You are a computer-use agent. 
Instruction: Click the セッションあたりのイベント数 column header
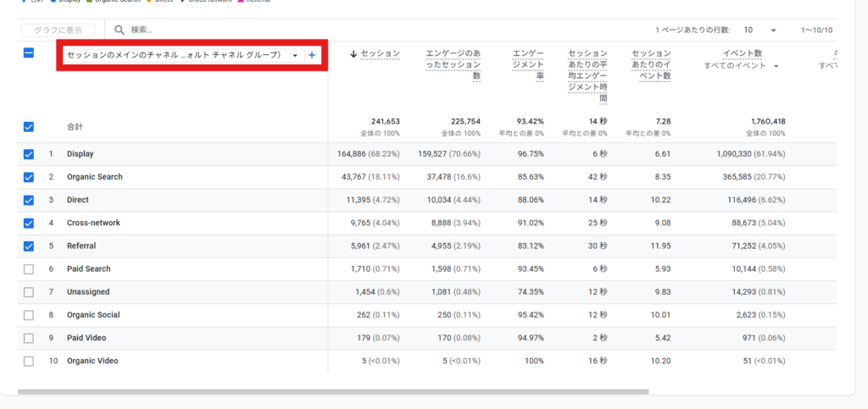click(x=651, y=64)
